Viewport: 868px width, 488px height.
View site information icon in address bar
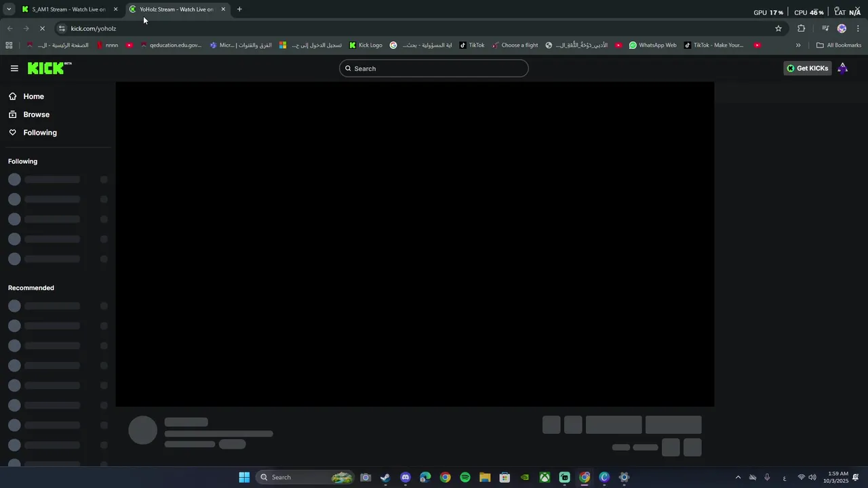click(x=62, y=28)
